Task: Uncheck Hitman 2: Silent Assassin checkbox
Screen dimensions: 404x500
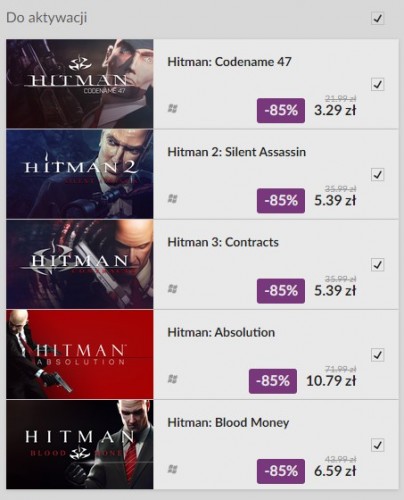Action: [377, 175]
